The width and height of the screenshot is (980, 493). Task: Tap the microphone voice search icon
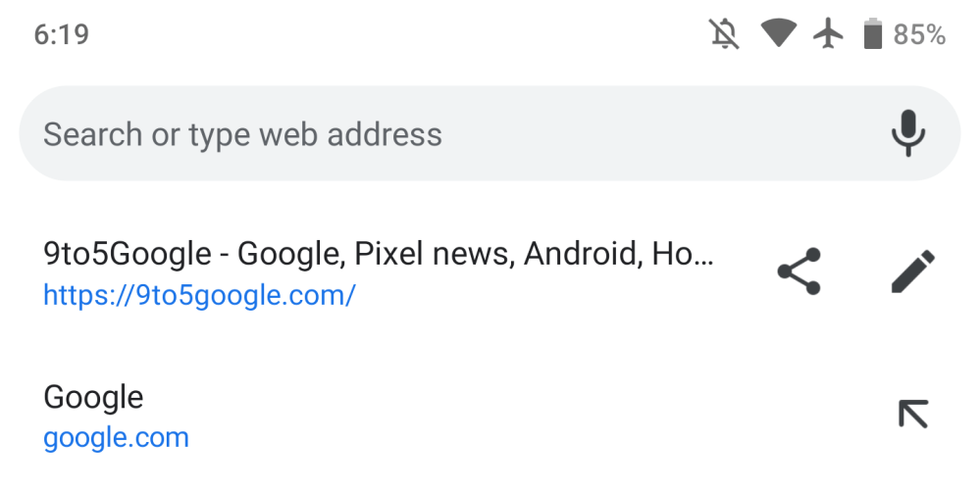pyautogui.click(x=908, y=133)
